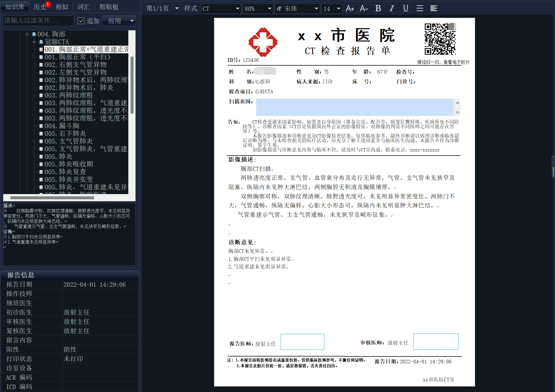Select template 005.右下肺炎

click(x=65, y=133)
